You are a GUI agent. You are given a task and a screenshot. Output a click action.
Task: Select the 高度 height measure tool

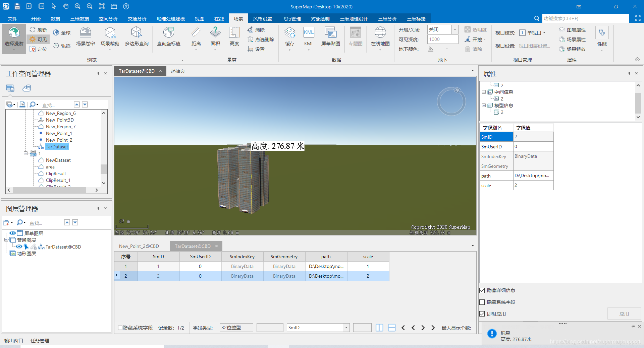click(x=234, y=37)
